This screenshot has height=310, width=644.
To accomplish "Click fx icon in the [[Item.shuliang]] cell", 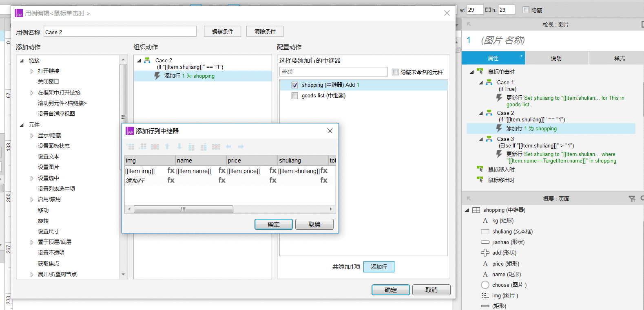I will click(324, 171).
